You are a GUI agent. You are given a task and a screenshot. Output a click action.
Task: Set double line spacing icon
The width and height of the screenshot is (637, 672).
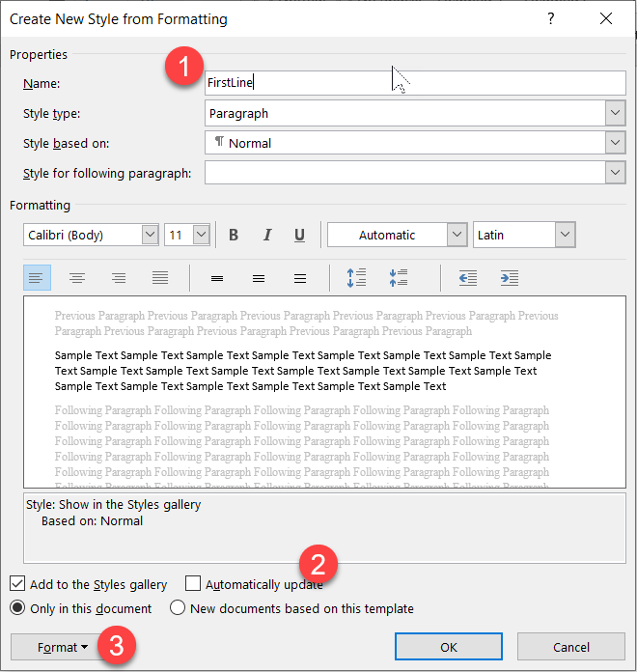300,279
